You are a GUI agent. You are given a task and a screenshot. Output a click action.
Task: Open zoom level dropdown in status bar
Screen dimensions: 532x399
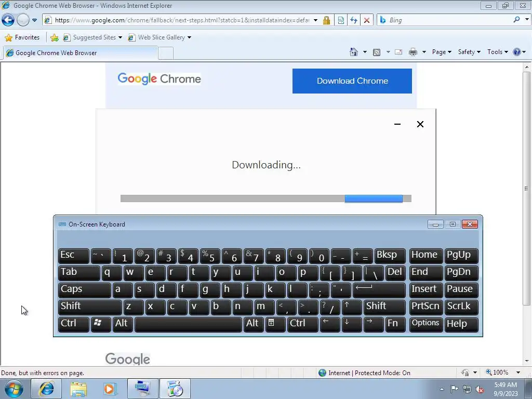518,373
